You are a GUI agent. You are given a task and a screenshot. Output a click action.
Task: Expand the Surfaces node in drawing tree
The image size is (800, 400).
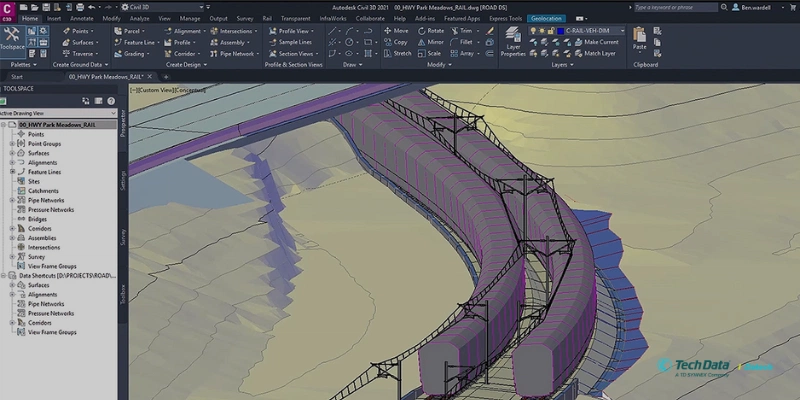point(12,153)
